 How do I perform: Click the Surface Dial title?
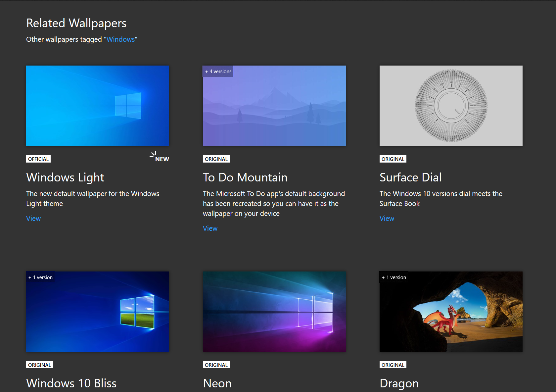point(411,177)
